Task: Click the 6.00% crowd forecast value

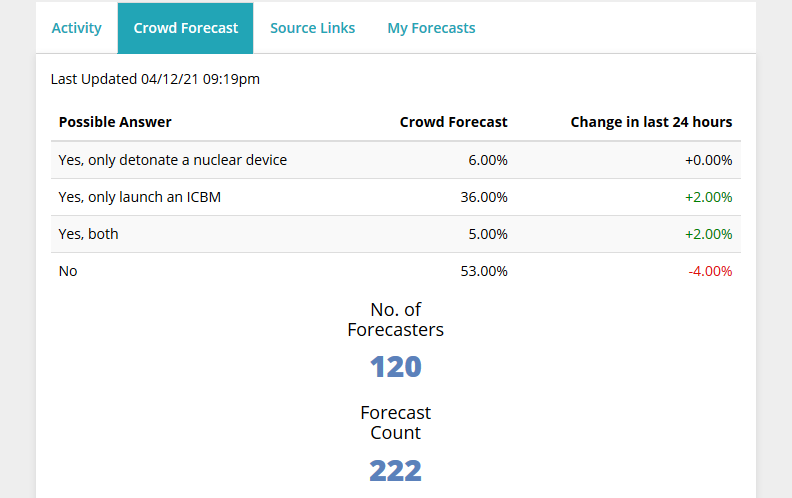Action: (487, 160)
